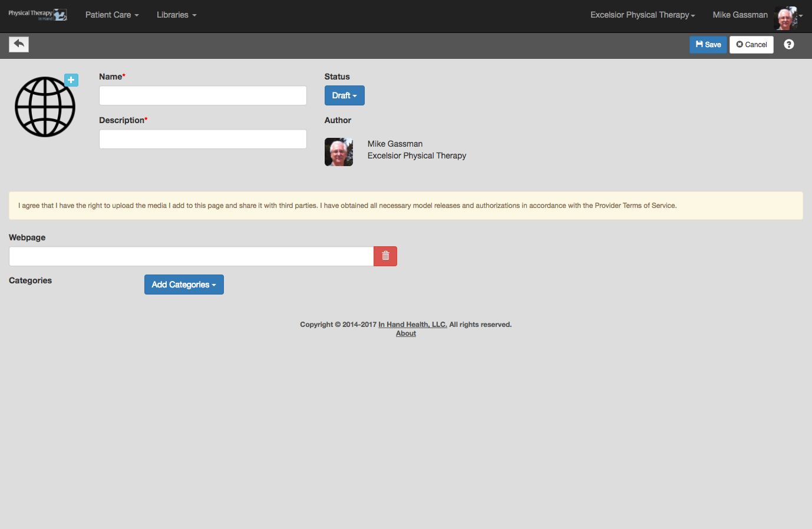Image resolution: width=812 pixels, height=529 pixels.
Task: Click the help question mark icon
Action: (x=789, y=44)
